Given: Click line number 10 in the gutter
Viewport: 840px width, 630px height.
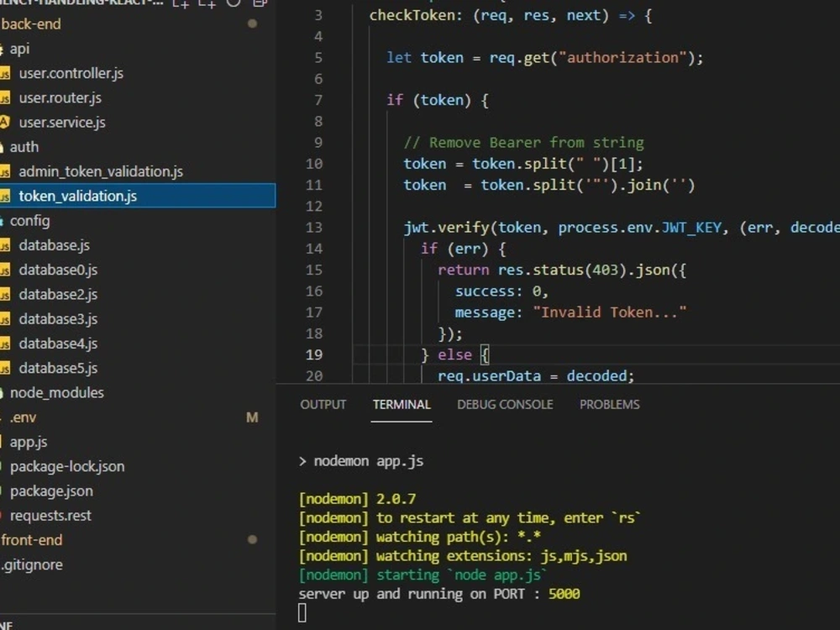Looking at the screenshot, I should [x=314, y=164].
